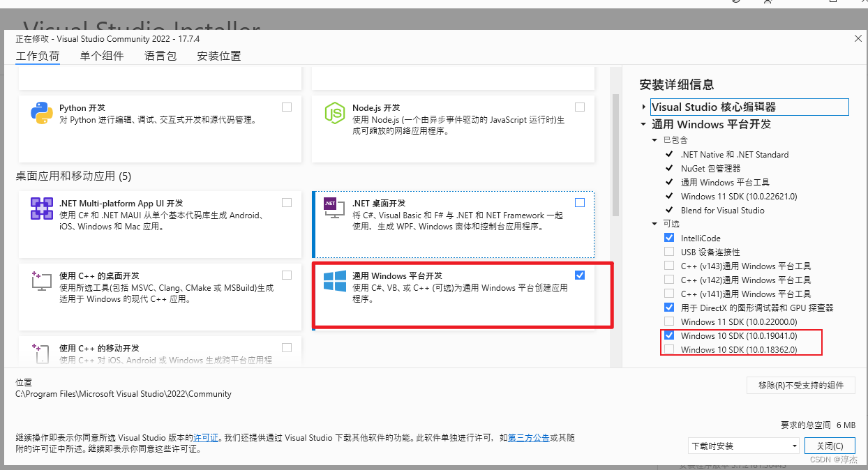868x470 pixels.
Task: Click 桌面应用和移动应用 (5) section heading
Action: click(x=73, y=176)
